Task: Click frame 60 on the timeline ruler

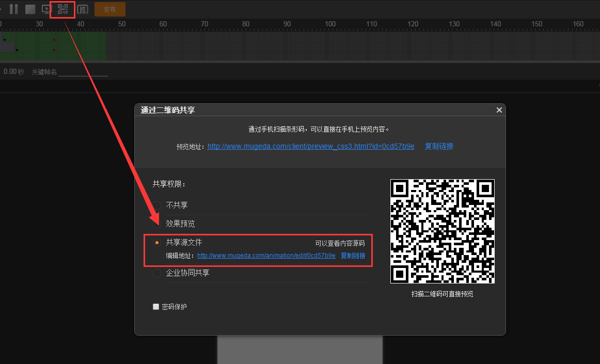Action: [x=163, y=24]
